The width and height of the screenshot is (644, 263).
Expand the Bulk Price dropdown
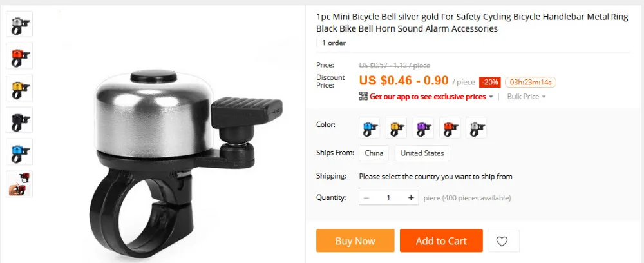coord(526,97)
